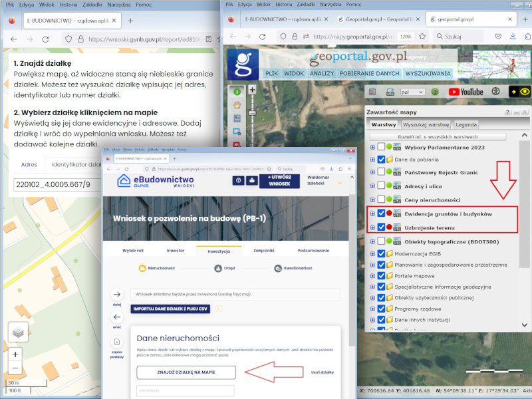Click IMPORTUJ DANE DZIAŁEK Z PLIKU CSV
The width and height of the screenshot is (532, 399).
tap(170, 309)
